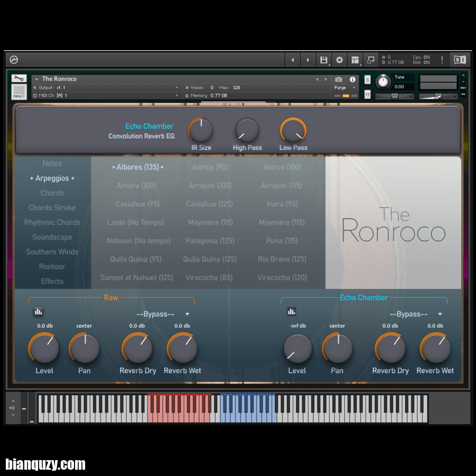Screen dimensions: 476x476
Task: Open the Echo Chamber section EQ bars icon
Action: 291,312
